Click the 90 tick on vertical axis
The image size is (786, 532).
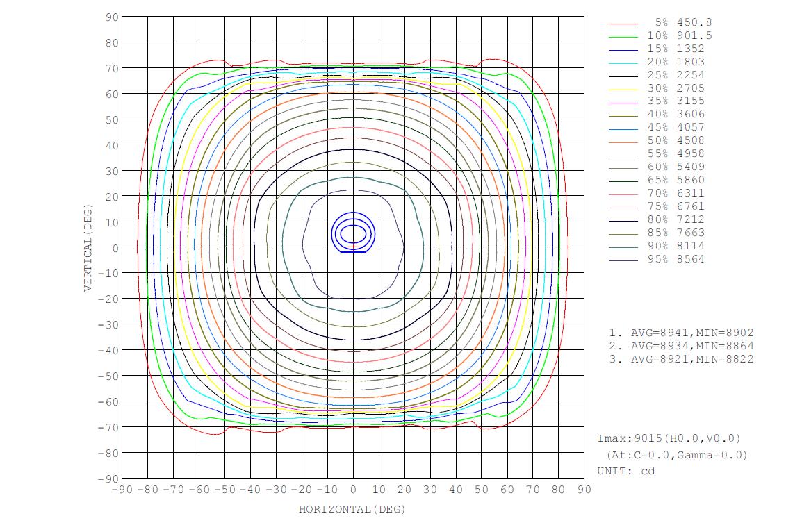coord(111,17)
